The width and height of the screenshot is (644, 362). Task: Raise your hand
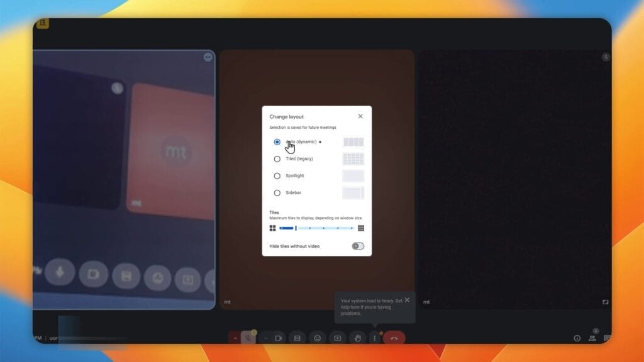[x=358, y=338]
